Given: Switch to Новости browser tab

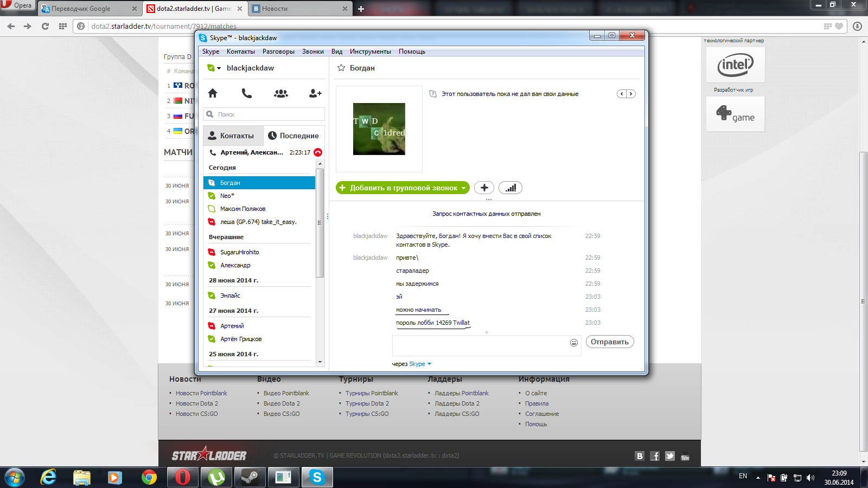Looking at the screenshot, I should (298, 9).
